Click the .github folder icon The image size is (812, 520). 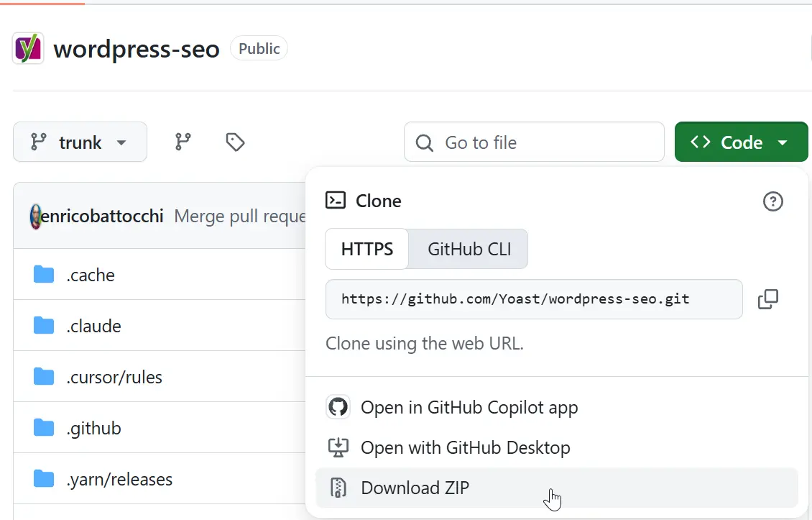pyautogui.click(x=44, y=428)
